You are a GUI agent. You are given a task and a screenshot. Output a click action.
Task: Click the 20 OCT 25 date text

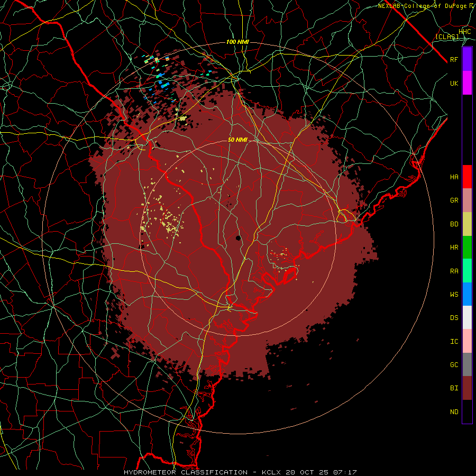306,472
